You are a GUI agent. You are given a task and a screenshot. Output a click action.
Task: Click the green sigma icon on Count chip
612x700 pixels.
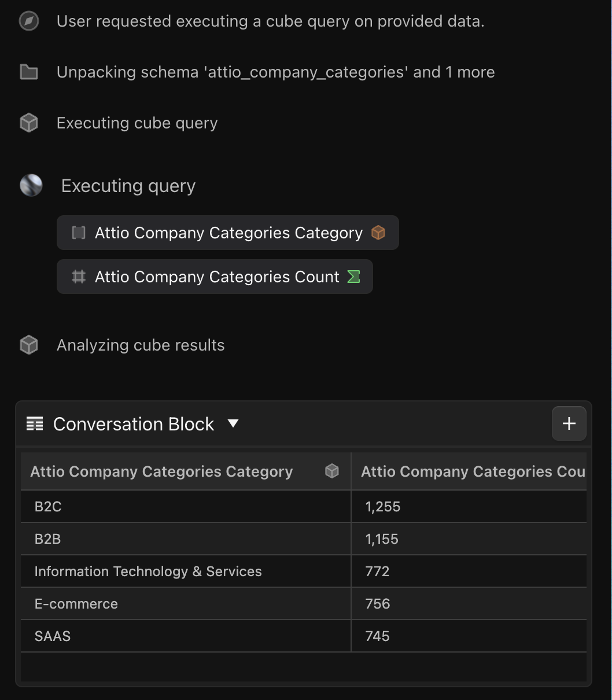point(353,277)
